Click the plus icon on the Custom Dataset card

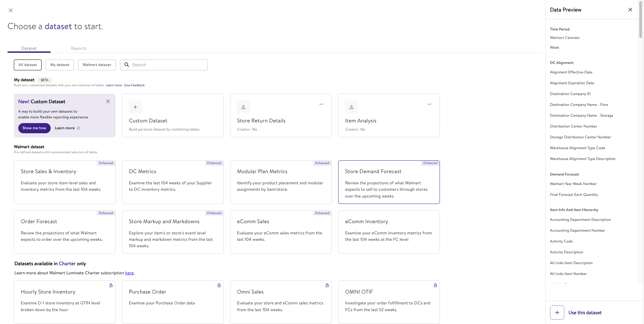tap(135, 107)
